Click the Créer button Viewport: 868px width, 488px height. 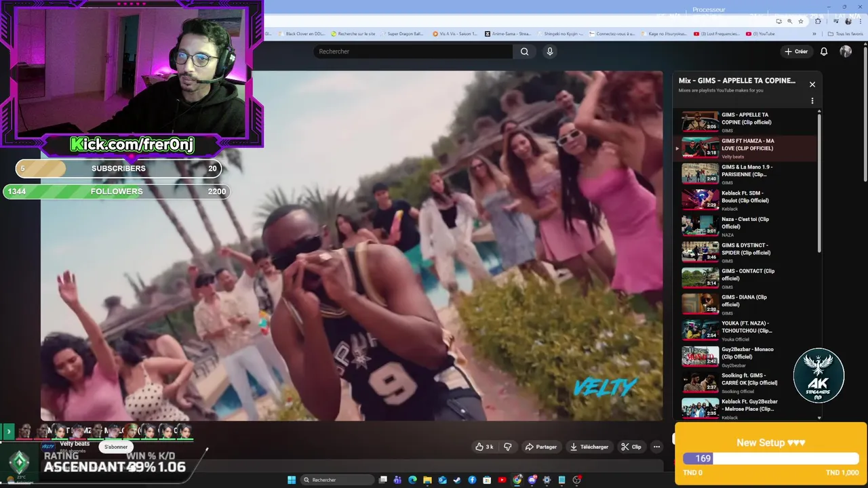pyautogui.click(x=796, y=52)
